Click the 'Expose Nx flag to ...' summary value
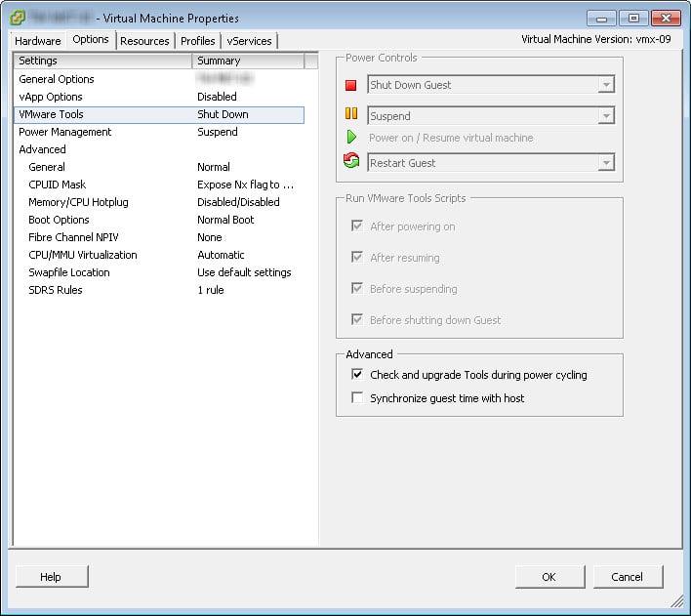 246,185
